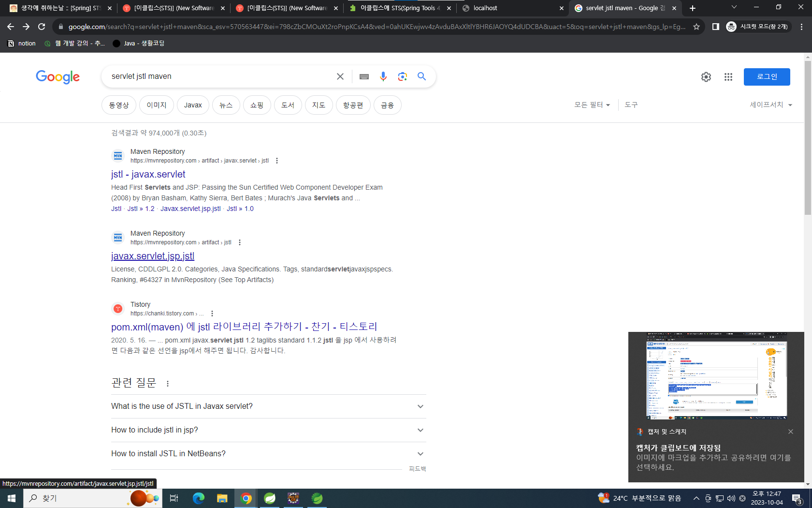Open Google quick settings gear
Image resolution: width=812 pixels, height=508 pixels.
(x=706, y=77)
